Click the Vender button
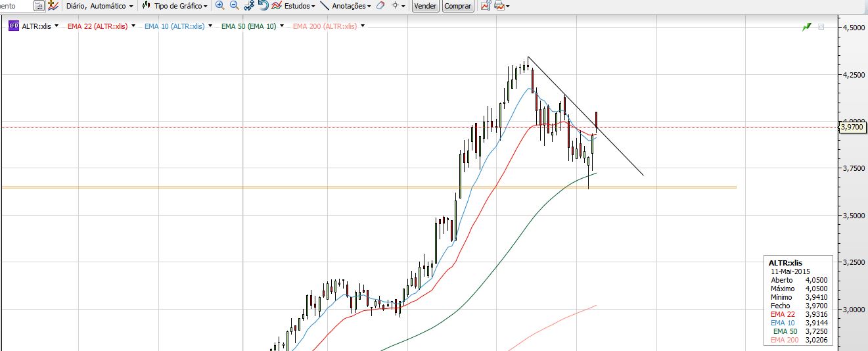868x351 pixels. click(x=426, y=6)
